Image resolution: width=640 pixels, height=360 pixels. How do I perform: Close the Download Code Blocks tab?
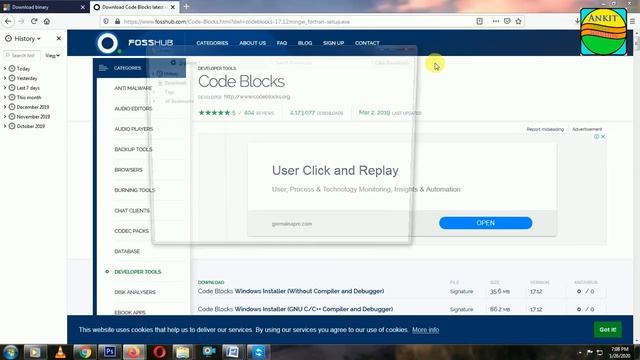pyautogui.click(x=173, y=7)
